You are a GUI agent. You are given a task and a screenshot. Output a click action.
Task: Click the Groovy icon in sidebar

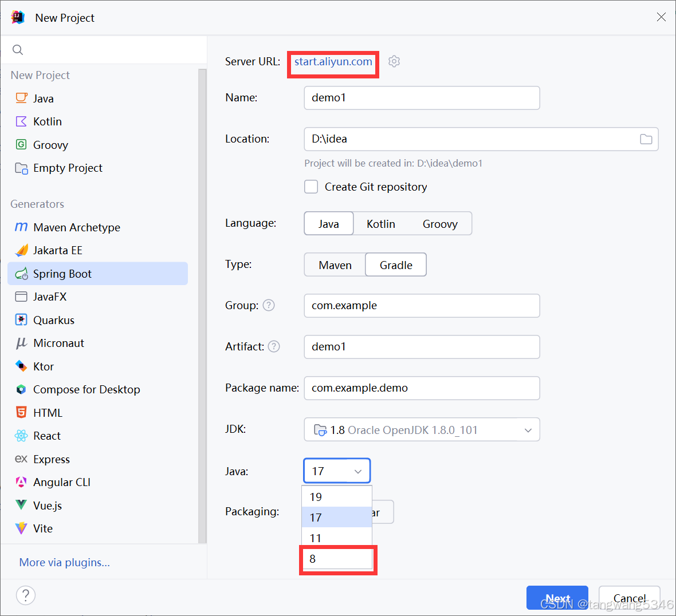[21, 144]
